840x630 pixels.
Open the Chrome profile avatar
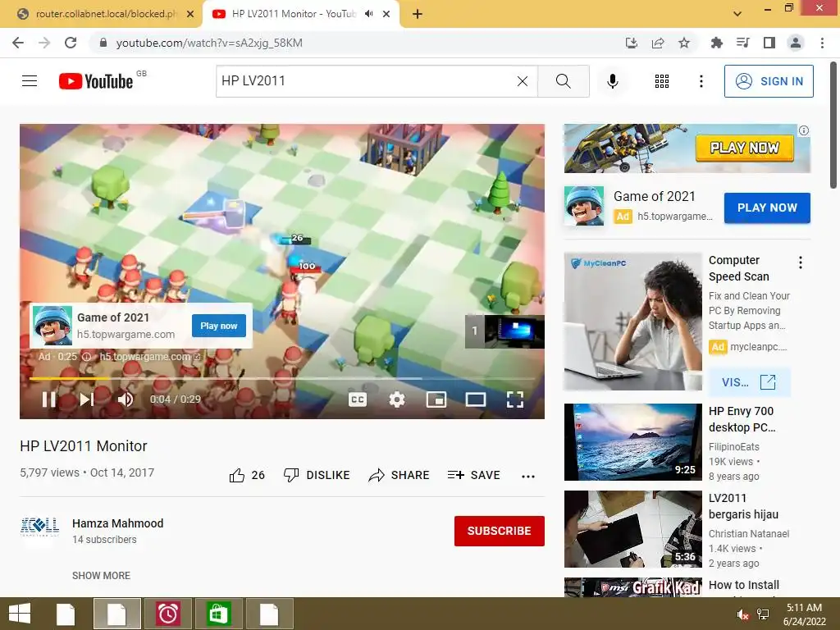point(796,43)
